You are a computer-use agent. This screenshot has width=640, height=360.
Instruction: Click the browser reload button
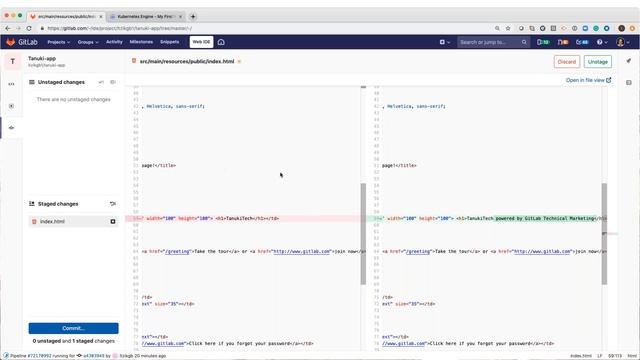pyautogui.click(x=29, y=28)
